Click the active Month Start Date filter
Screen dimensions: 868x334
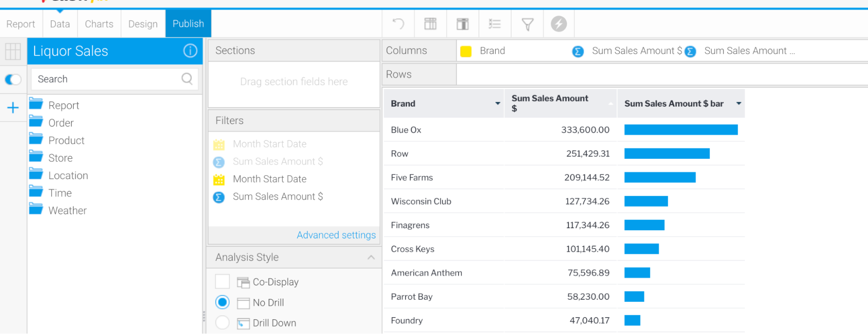(269, 179)
